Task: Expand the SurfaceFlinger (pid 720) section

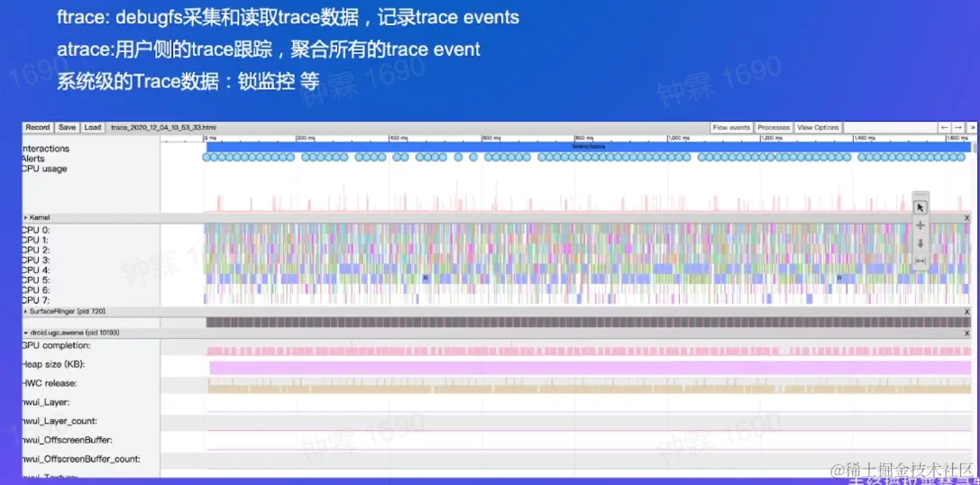Action: 25,311
